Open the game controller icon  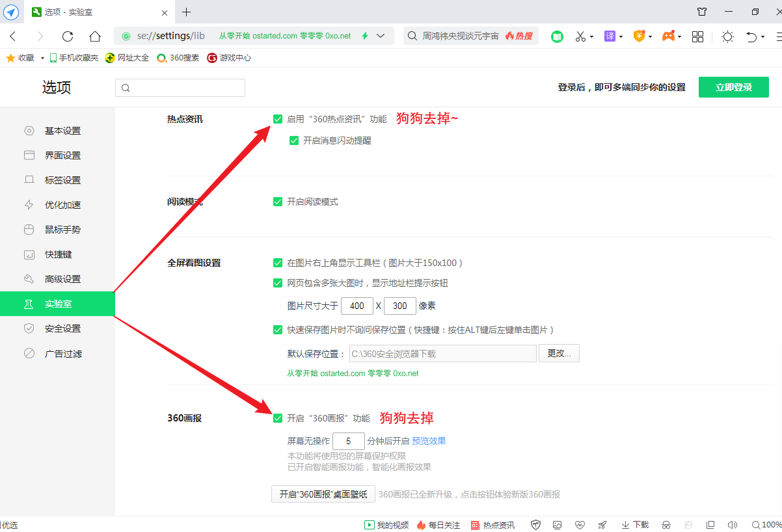pyautogui.click(x=668, y=36)
